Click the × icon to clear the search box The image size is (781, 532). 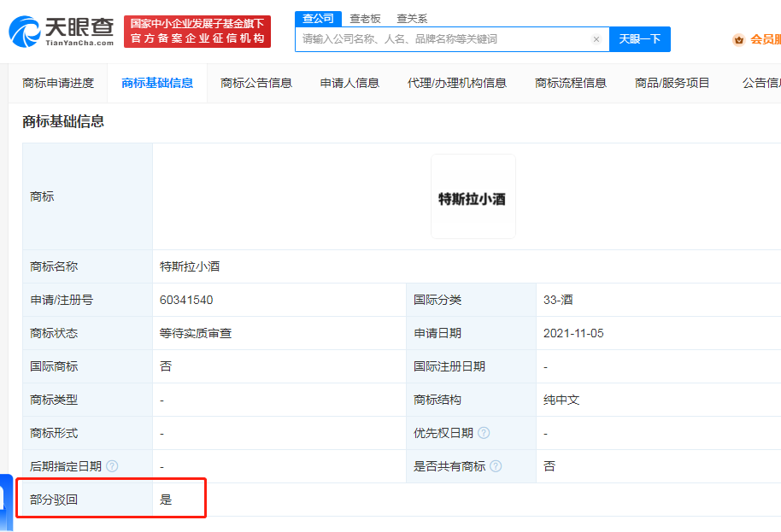[596, 39]
